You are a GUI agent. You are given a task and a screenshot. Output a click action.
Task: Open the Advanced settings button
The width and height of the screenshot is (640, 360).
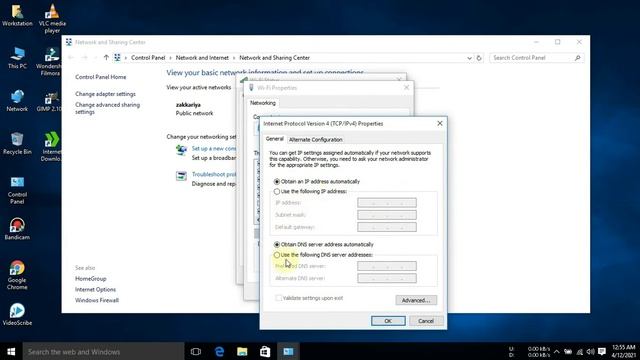tap(416, 300)
